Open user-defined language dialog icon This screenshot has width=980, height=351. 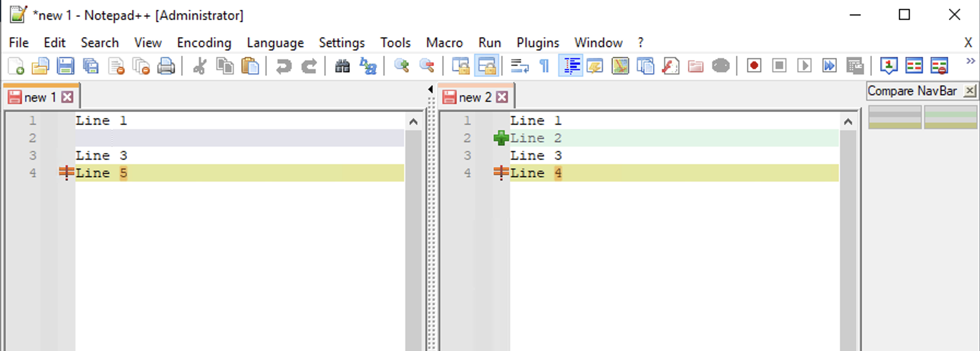[x=595, y=66]
